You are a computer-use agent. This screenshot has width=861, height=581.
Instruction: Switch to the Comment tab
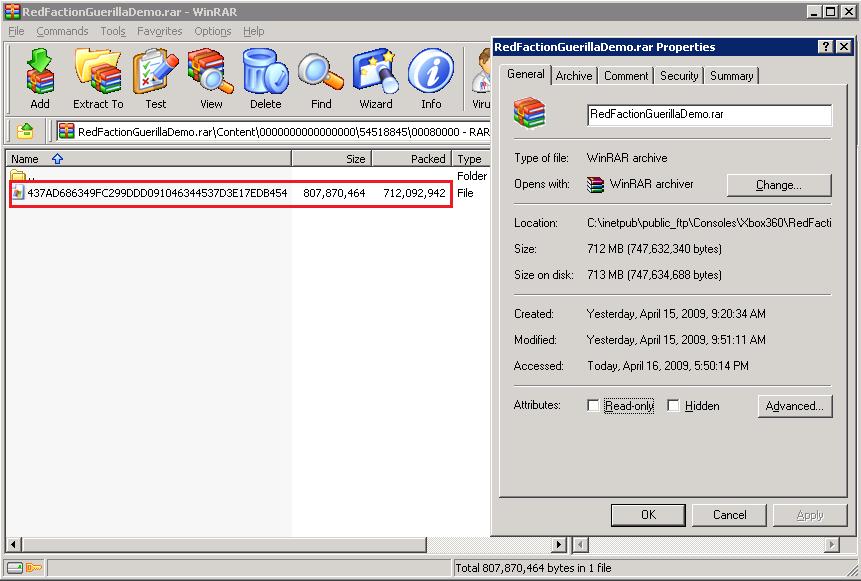click(626, 76)
